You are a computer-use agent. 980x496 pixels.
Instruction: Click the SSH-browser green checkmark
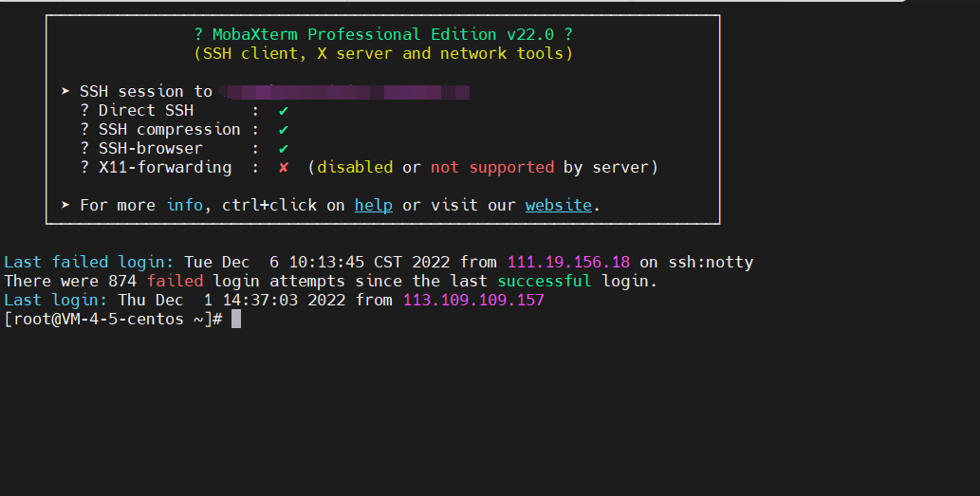click(x=283, y=149)
